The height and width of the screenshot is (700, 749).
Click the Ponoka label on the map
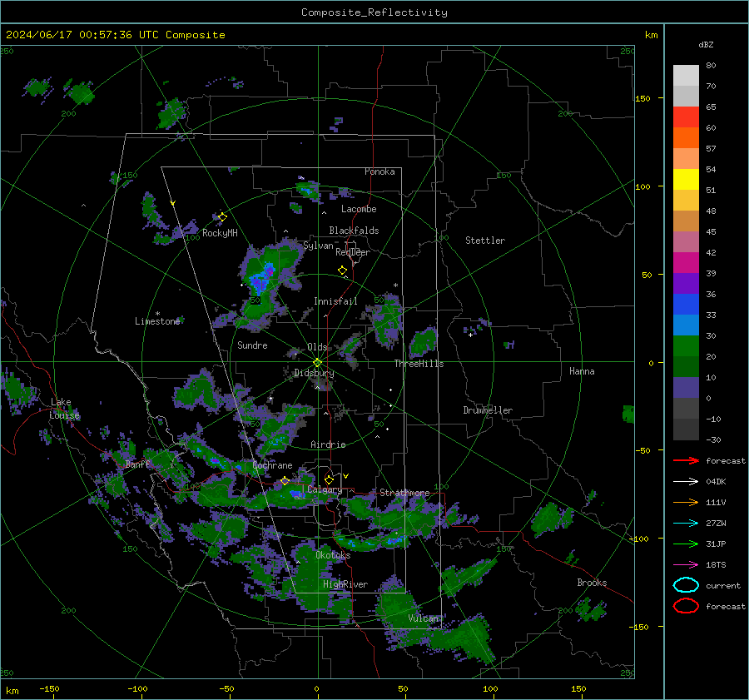pyautogui.click(x=379, y=171)
